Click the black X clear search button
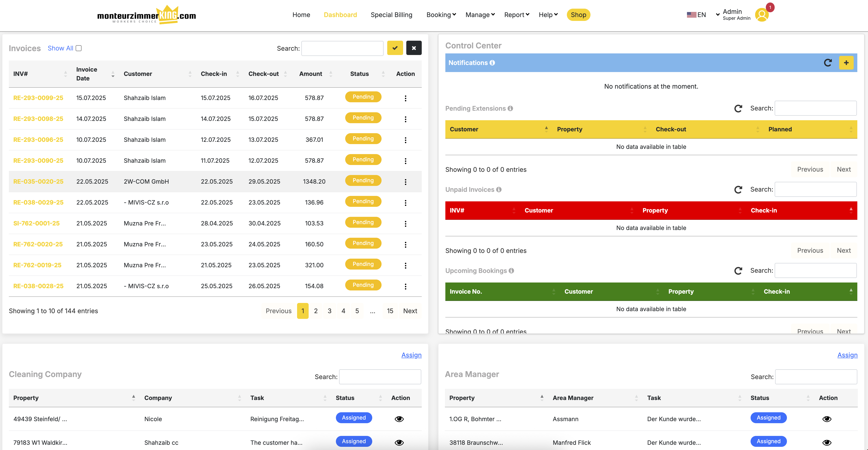 414,48
